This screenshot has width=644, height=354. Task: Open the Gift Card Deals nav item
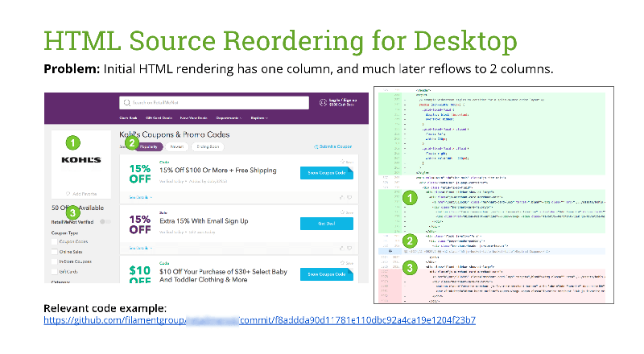(x=159, y=117)
